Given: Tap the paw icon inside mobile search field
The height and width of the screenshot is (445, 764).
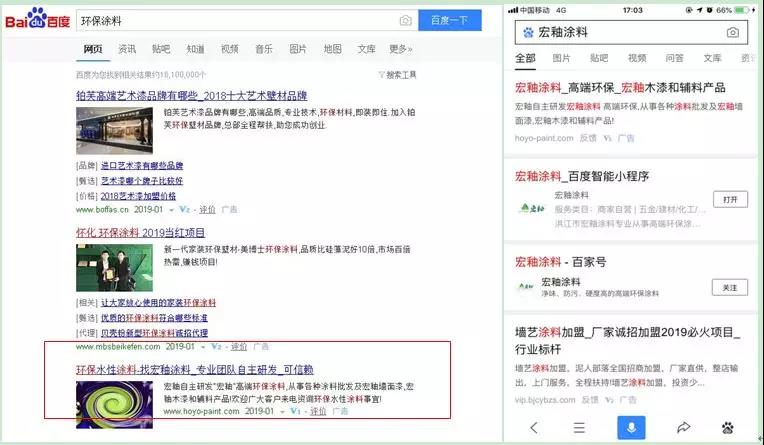Looking at the screenshot, I should coord(528,33).
